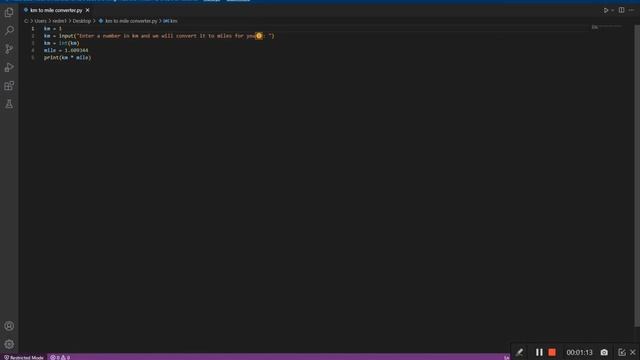The height and width of the screenshot is (360, 640).
Task: Click the code minimap preview
Action: pyautogui.click(x=606, y=28)
